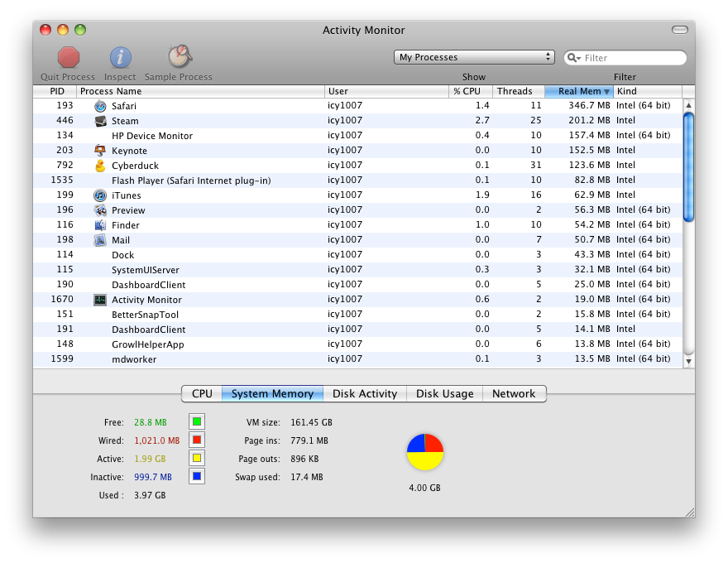The width and height of the screenshot is (728, 563).
Task: Click the blue Inactive memory color swatch
Action: click(x=197, y=476)
